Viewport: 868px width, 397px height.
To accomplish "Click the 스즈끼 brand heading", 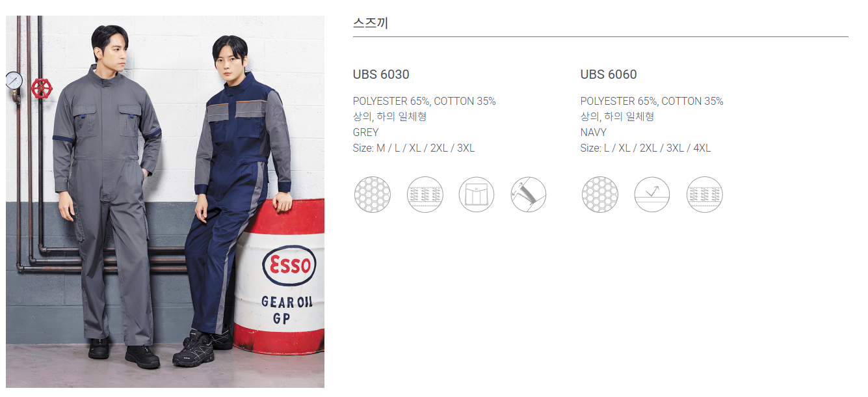I will [371, 23].
